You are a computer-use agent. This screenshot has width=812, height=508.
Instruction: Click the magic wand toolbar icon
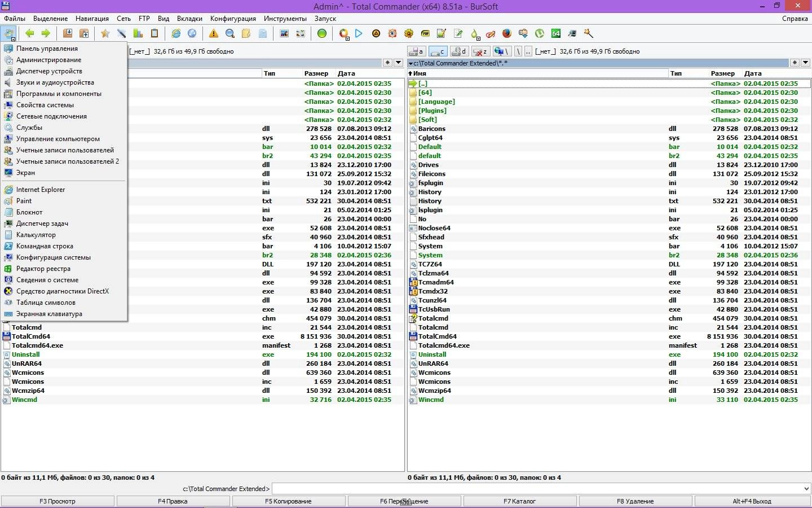[589, 34]
